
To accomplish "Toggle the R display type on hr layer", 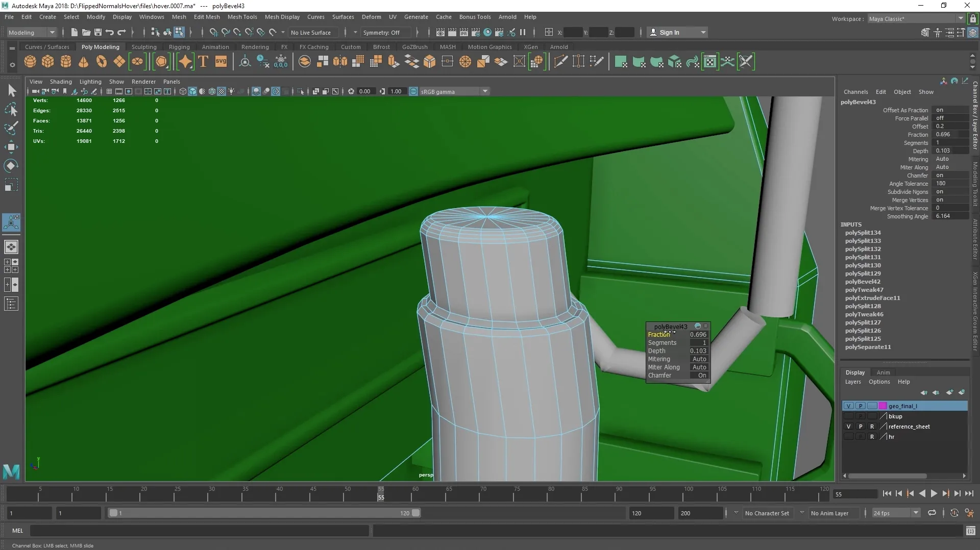I will [872, 437].
